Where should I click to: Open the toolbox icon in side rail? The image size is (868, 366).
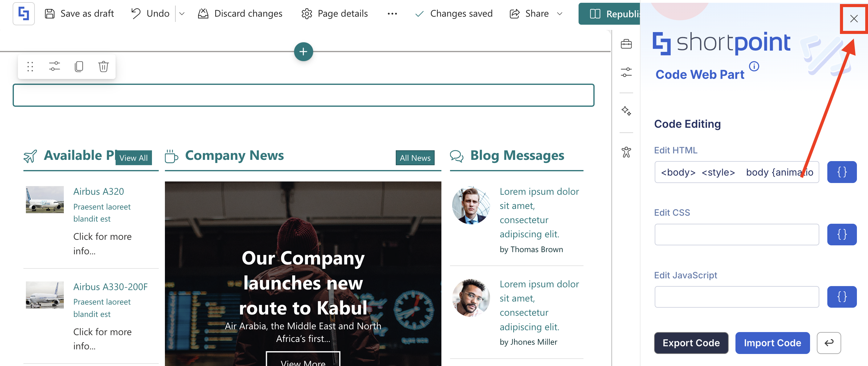[626, 44]
